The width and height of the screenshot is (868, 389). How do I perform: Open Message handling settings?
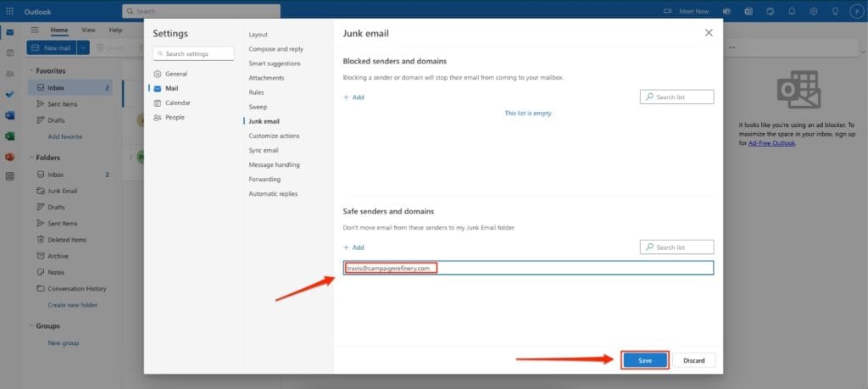(x=274, y=165)
